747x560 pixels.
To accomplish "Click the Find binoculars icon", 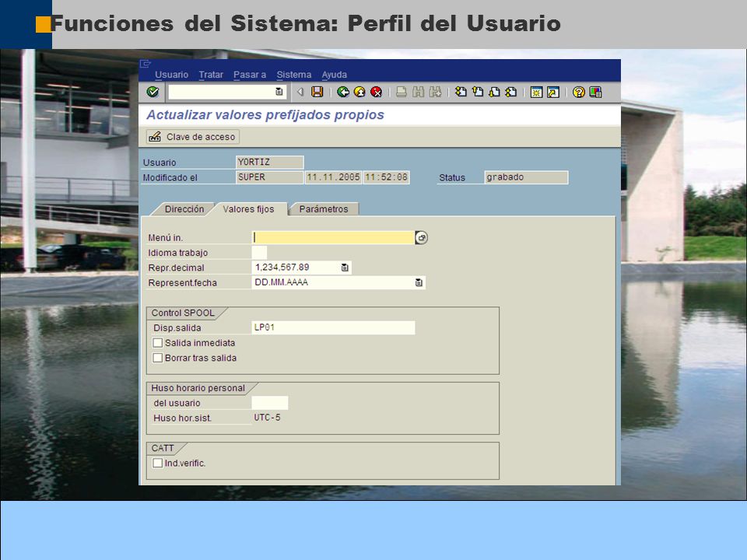I will click(x=419, y=92).
